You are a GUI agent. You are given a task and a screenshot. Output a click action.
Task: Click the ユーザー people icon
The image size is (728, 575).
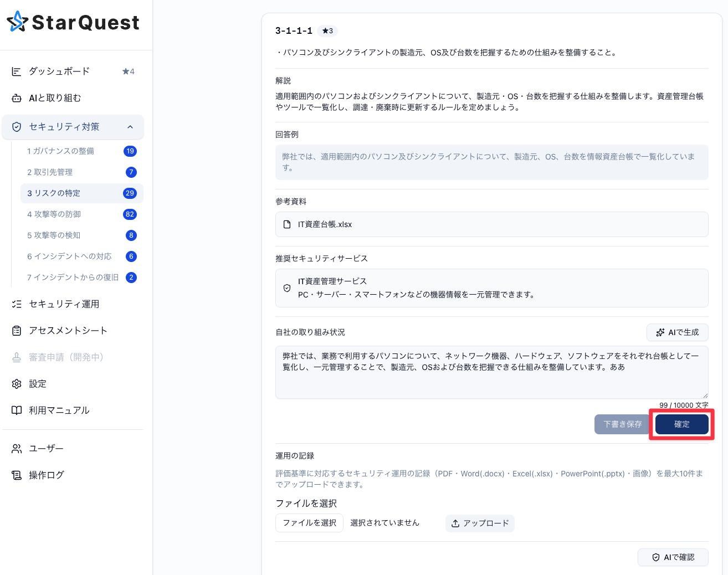tap(17, 449)
